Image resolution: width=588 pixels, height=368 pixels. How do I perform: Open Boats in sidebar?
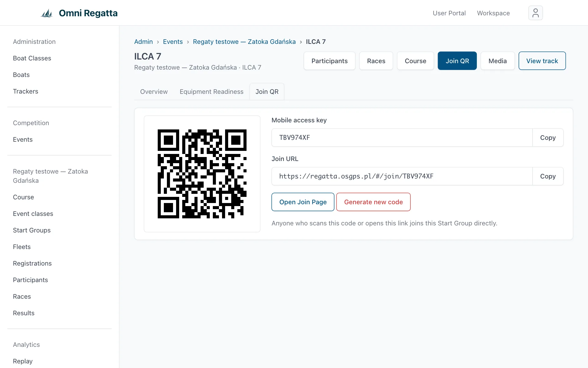(21, 75)
